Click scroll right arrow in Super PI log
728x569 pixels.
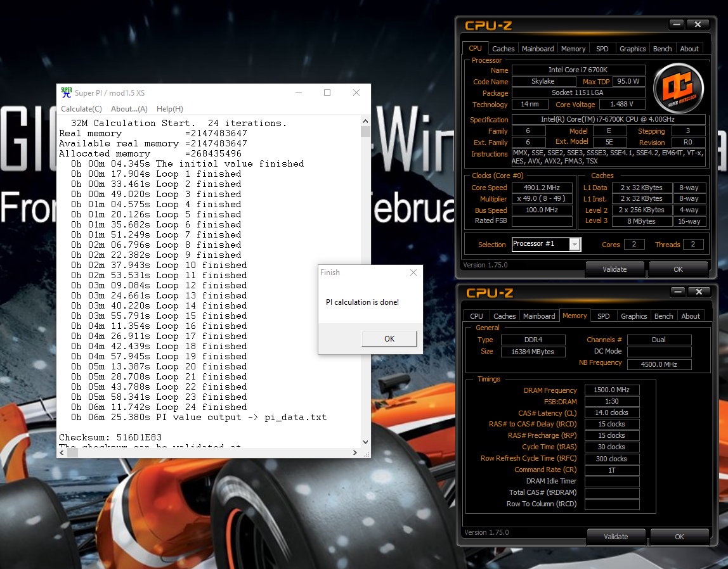(355, 452)
